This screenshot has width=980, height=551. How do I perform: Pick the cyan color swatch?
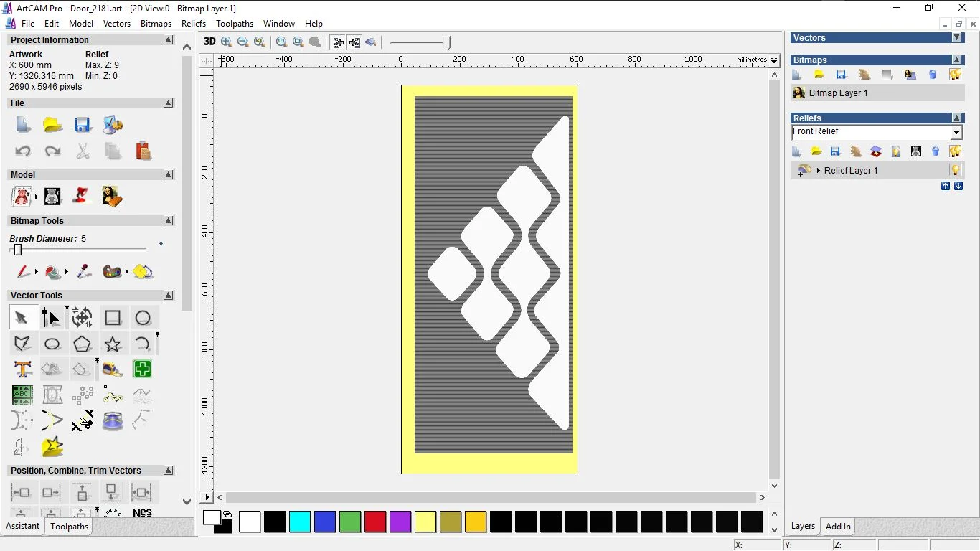tap(300, 522)
